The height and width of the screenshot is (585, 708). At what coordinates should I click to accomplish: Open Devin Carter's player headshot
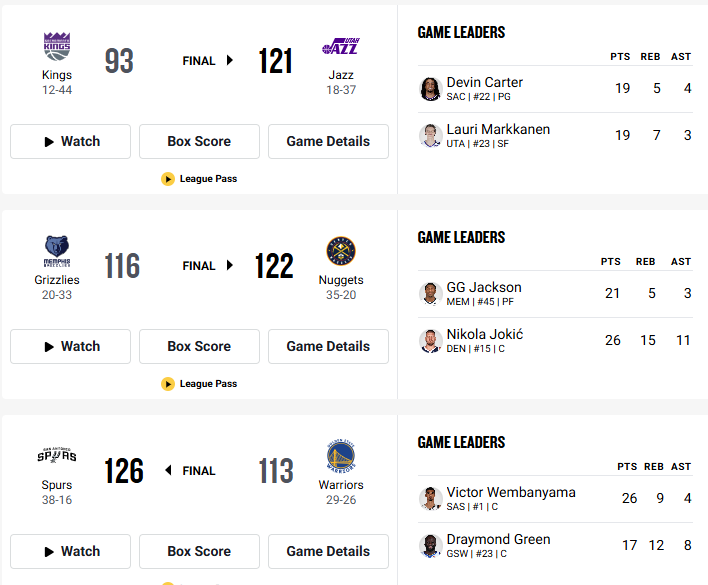pyautogui.click(x=430, y=89)
